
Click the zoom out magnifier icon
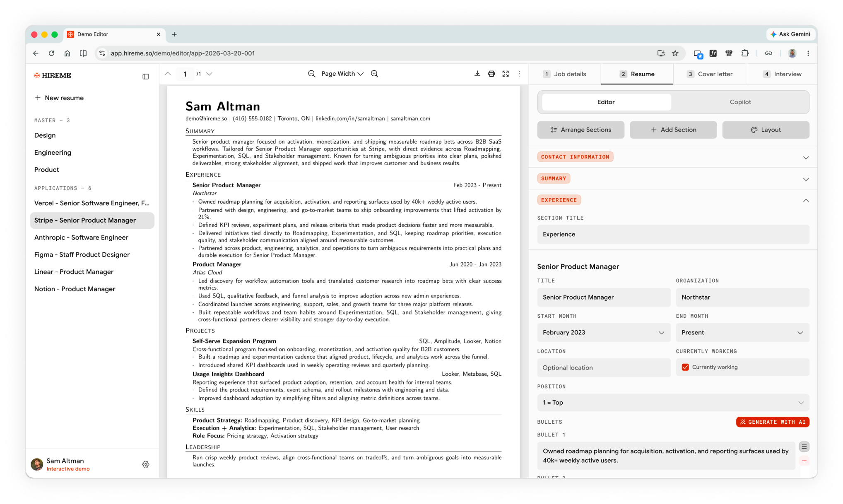312,74
